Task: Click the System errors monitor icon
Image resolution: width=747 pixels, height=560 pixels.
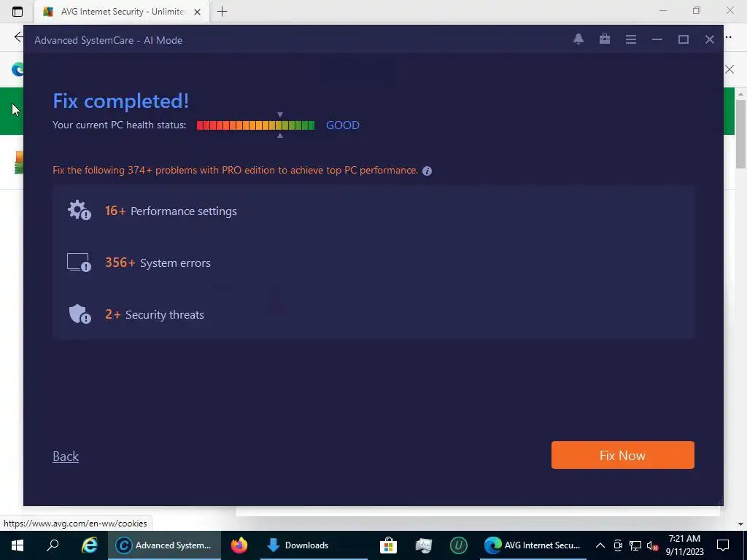Action: 79,262
